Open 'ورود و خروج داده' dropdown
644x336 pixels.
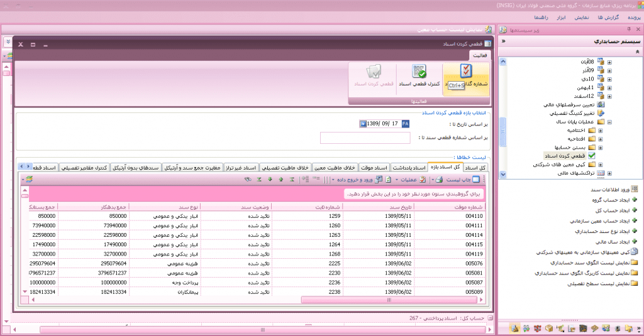(355, 180)
